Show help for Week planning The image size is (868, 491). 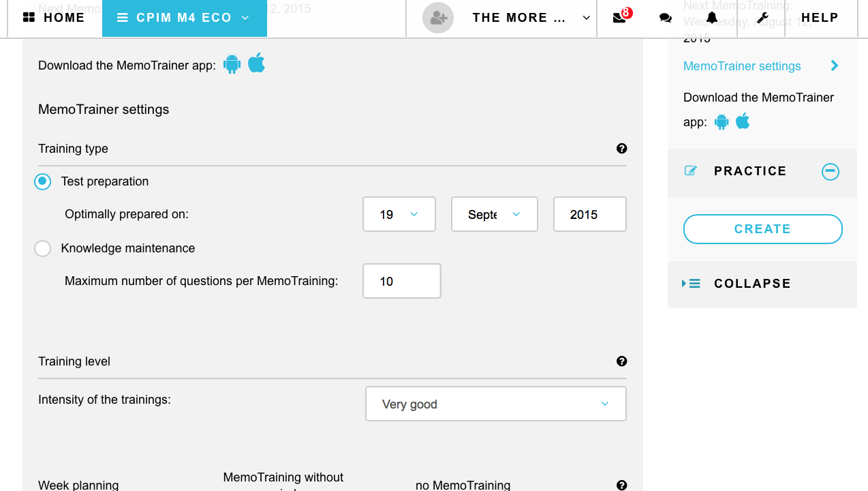point(621,486)
